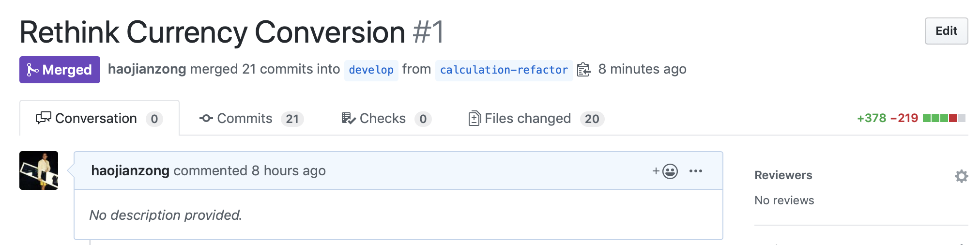The image size is (980, 245).
Task: Click the Checks tab checklist icon
Action: click(348, 118)
